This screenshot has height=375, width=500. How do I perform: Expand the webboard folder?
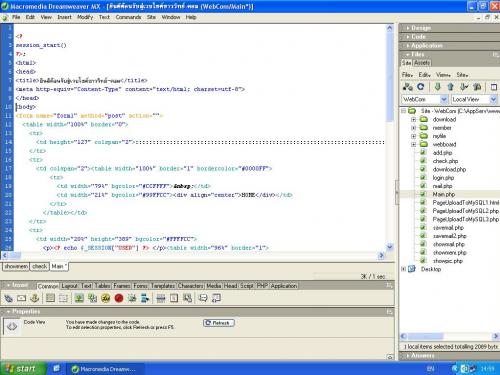click(413, 144)
